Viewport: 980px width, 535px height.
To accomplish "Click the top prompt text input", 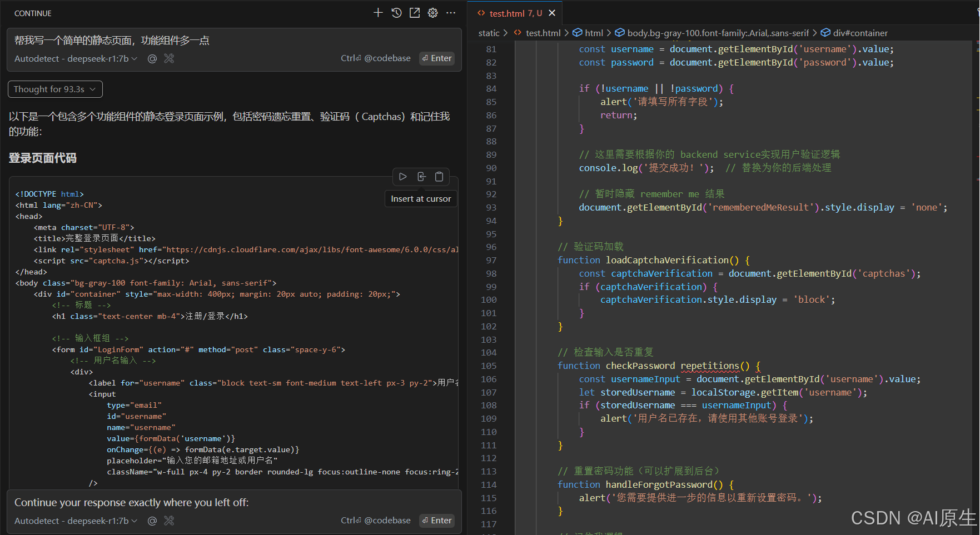I will pos(234,41).
